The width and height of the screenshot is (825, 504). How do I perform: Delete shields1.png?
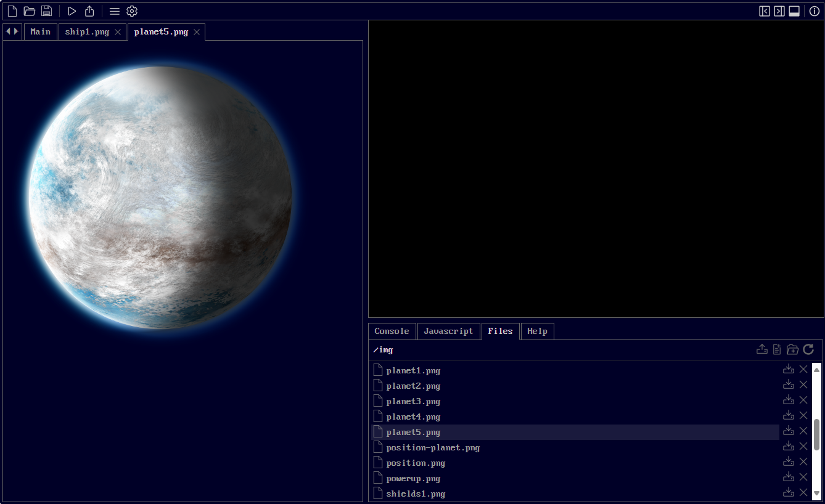(x=803, y=492)
